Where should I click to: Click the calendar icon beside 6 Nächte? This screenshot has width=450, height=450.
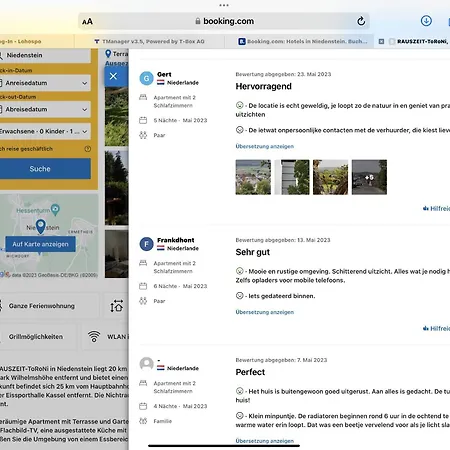(x=143, y=286)
